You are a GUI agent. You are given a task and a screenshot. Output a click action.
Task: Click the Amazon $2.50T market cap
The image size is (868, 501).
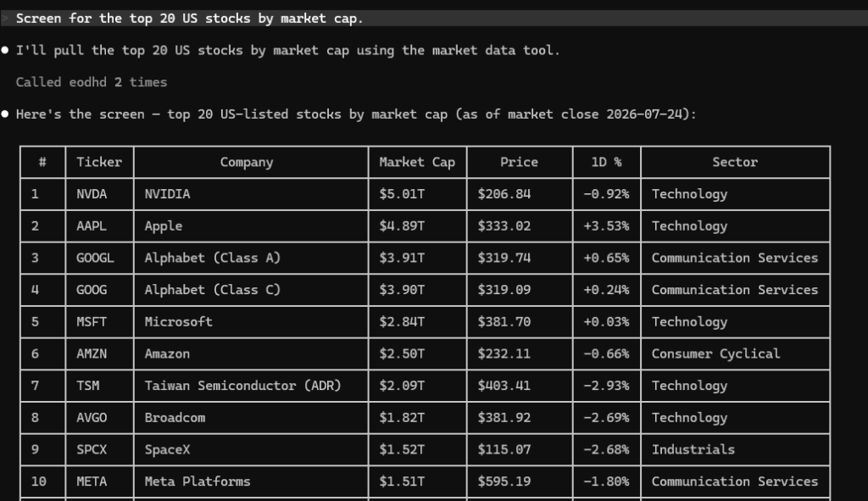click(401, 353)
